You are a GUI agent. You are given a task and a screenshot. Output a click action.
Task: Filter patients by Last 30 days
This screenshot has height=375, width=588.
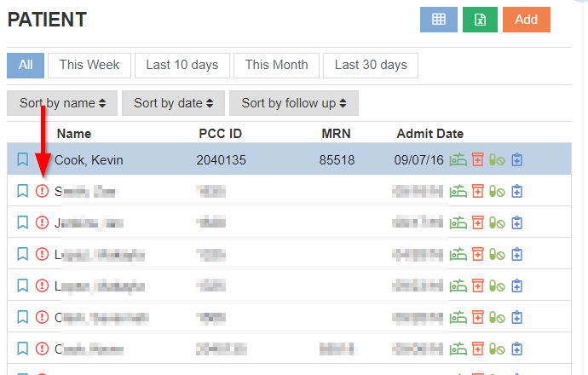371,66
